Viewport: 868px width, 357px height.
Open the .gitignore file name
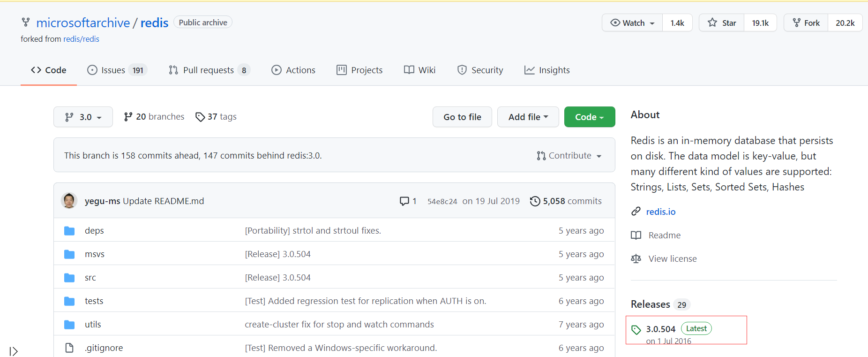pos(104,348)
